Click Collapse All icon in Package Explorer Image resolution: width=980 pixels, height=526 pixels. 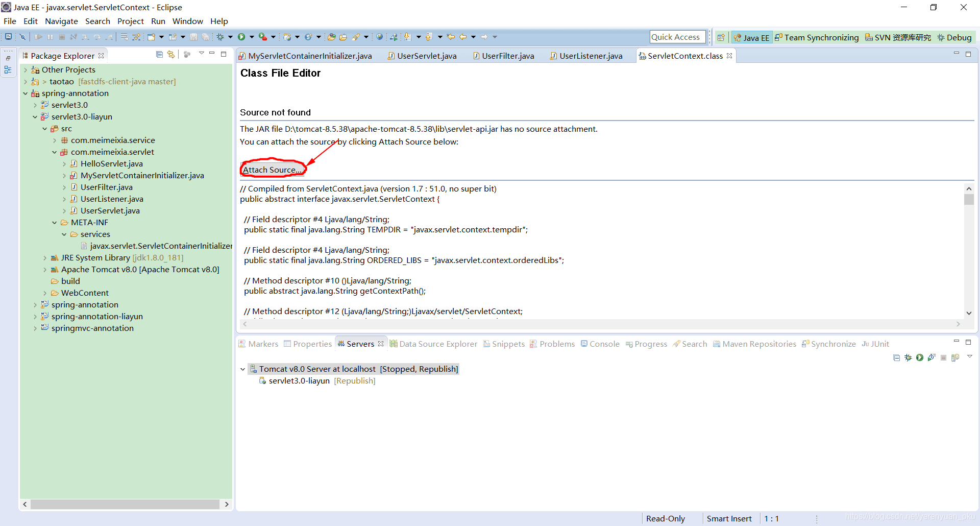pyautogui.click(x=159, y=54)
